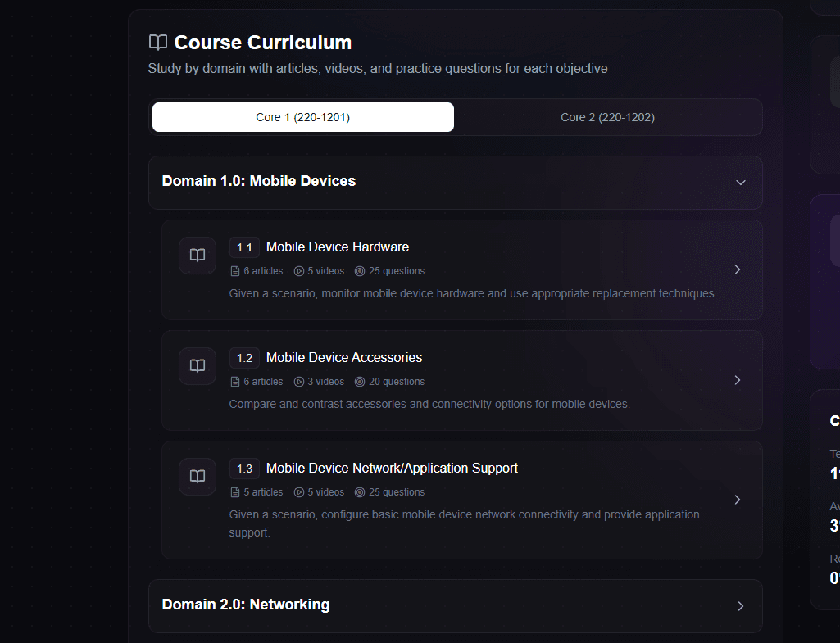Image resolution: width=840 pixels, height=643 pixels.
Task: Click the book icon beside Course Curriculum heading
Action: pos(157,42)
